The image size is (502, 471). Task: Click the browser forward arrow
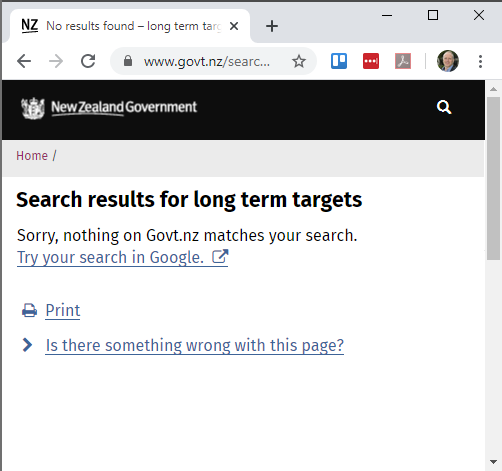point(56,61)
